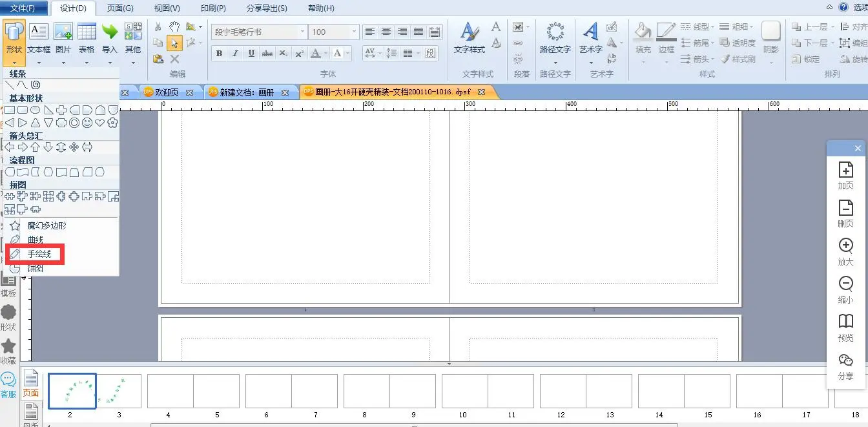Viewport: 868px width, 427px height.
Task: Click the 魔幻多边形 menu entry
Action: [x=46, y=226]
